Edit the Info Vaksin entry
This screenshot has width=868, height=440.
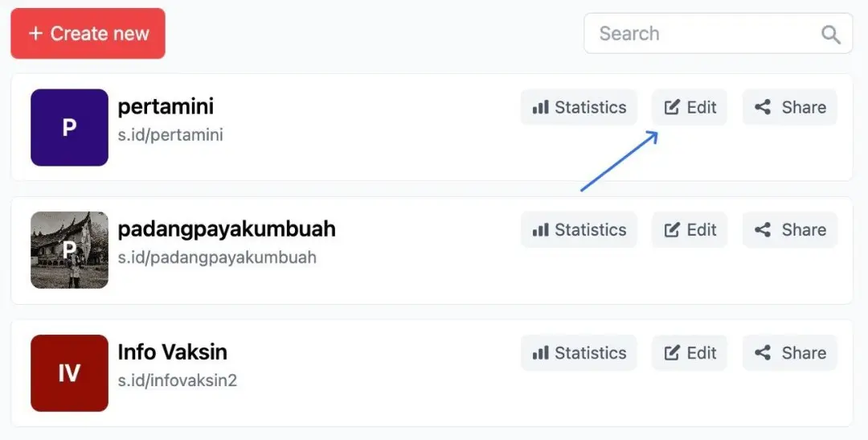pos(690,353)
